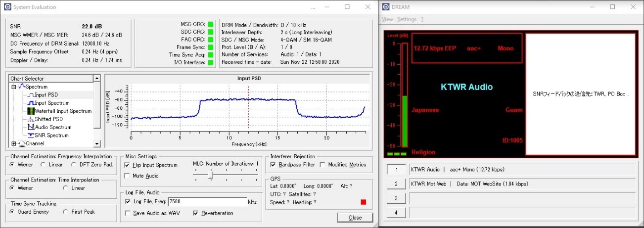Image resolution: width=644 pixels, height=228 pixels.
Task: Open the ? help menu in DREAM
Action: click(x=422, y=19)
